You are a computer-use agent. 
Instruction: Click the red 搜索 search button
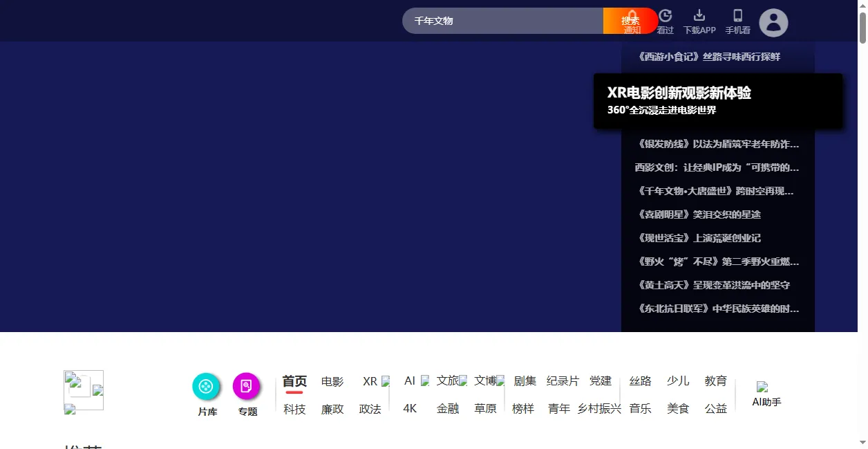pos(631,21)
